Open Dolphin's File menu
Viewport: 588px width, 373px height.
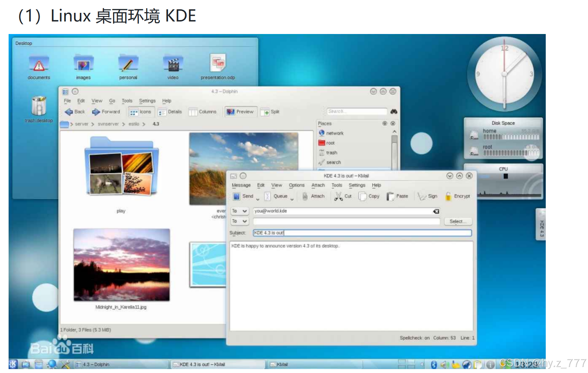click(67, 101)
